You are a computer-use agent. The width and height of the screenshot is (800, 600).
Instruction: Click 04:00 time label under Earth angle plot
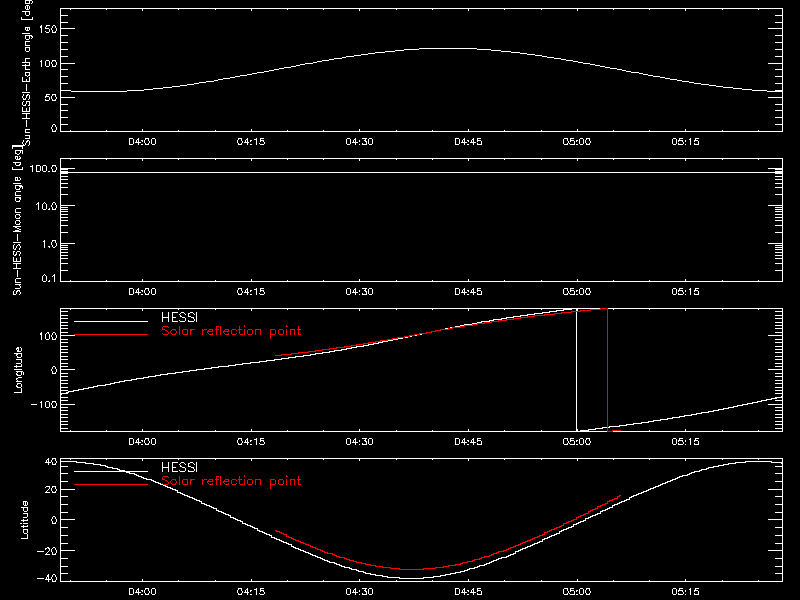(142, 142)
